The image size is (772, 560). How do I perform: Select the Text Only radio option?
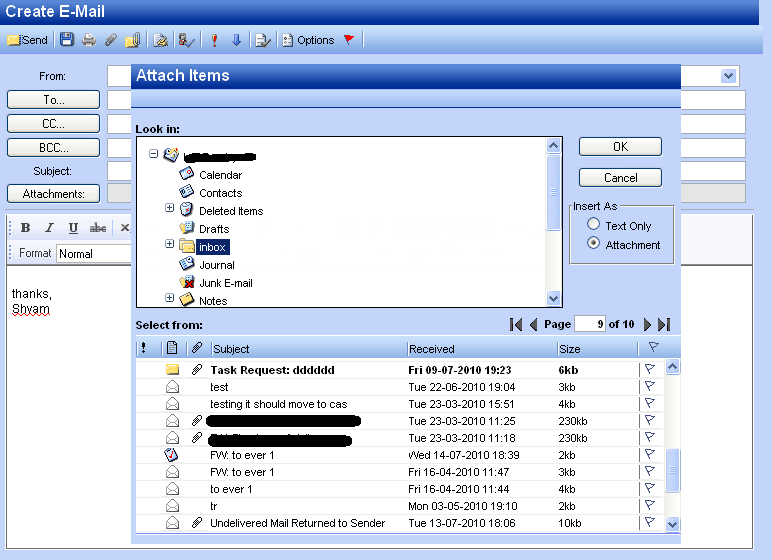pos(594,225)
